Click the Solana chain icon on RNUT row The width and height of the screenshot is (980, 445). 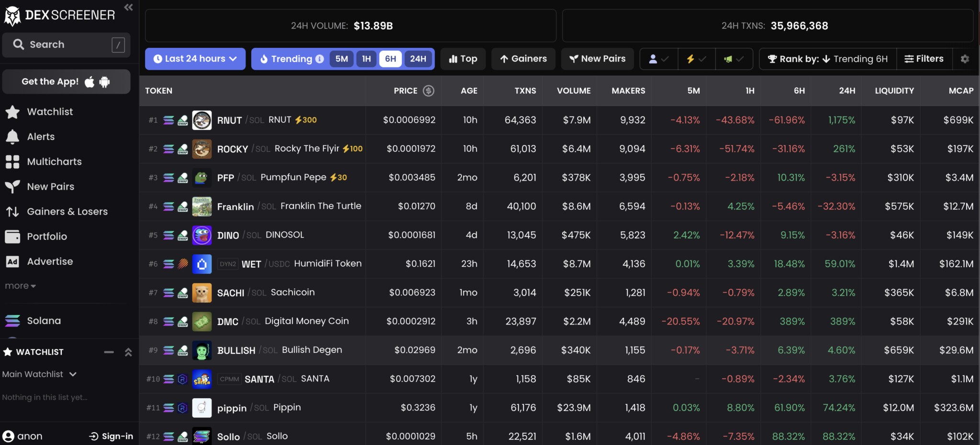pyautogui.click(x=168, y=120)
